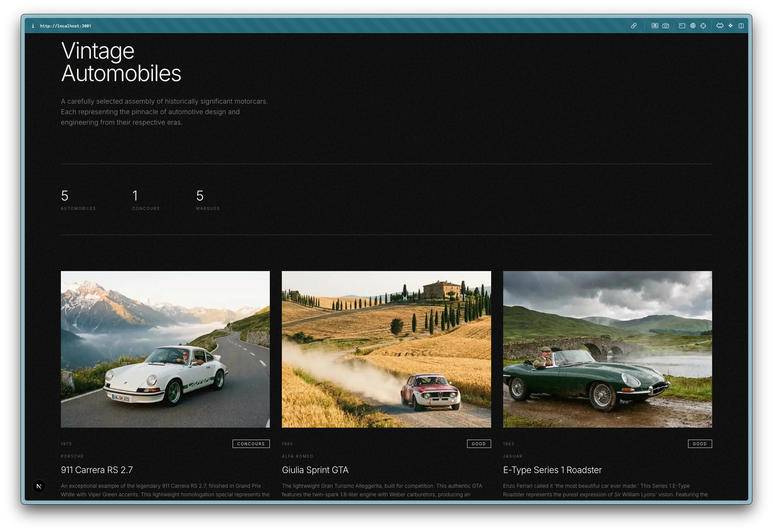Open the E-Type Series 1 Roadster title
This screenshot has height=532, width=773.
[x=552, y=470]
